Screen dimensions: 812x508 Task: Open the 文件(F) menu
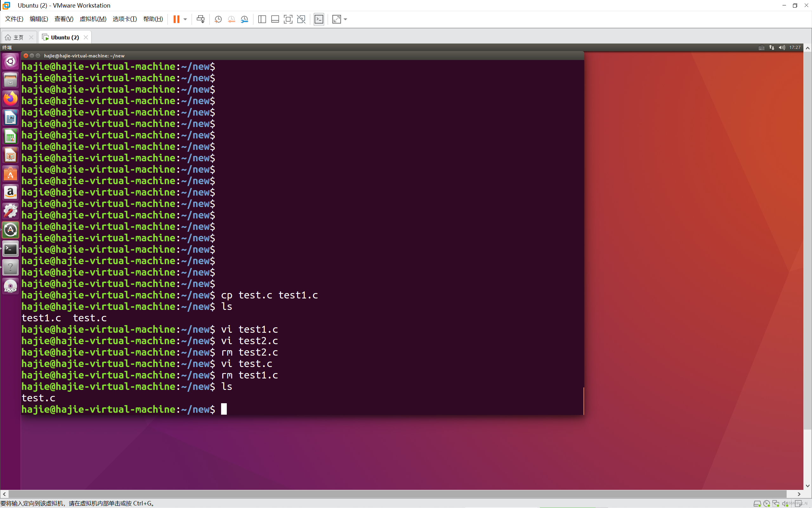point(14,19)
